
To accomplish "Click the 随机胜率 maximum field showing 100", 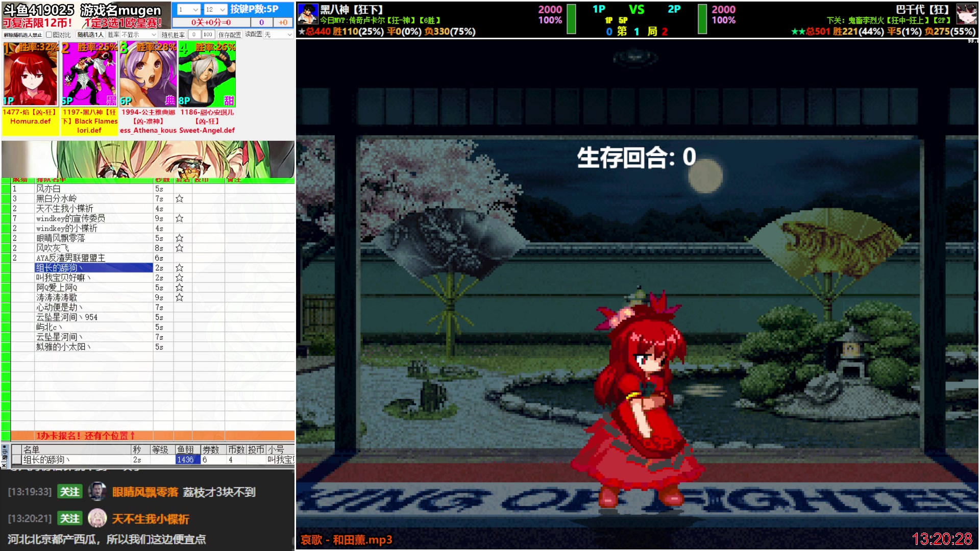I will click(x=208, y=35).
